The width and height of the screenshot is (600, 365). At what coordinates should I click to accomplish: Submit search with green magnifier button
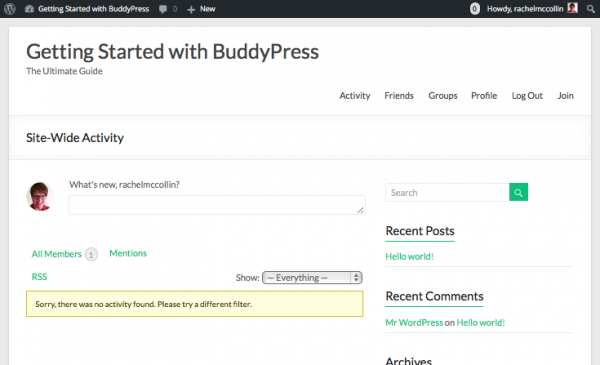point(518,192)
